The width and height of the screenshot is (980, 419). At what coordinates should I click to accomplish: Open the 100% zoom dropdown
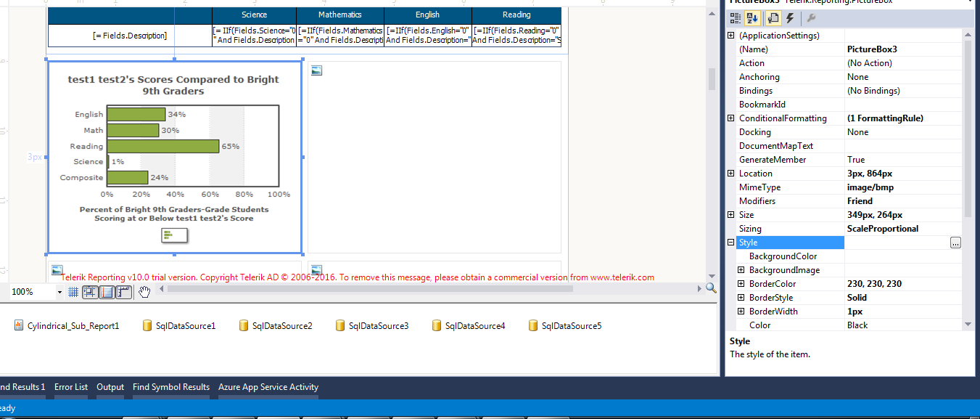pyautogui.click(x=59, y=292)
